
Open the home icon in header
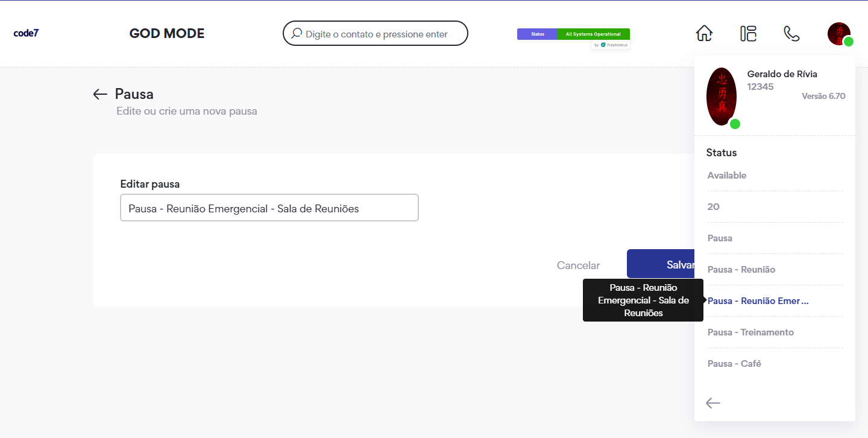pyautogui.click(x=704, y=33)
